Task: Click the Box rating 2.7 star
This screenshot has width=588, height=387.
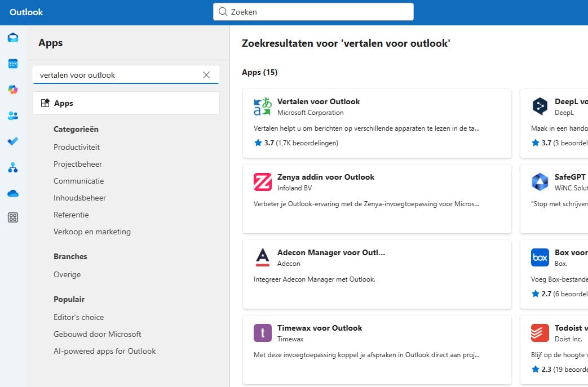Action: tap(536, 293)
